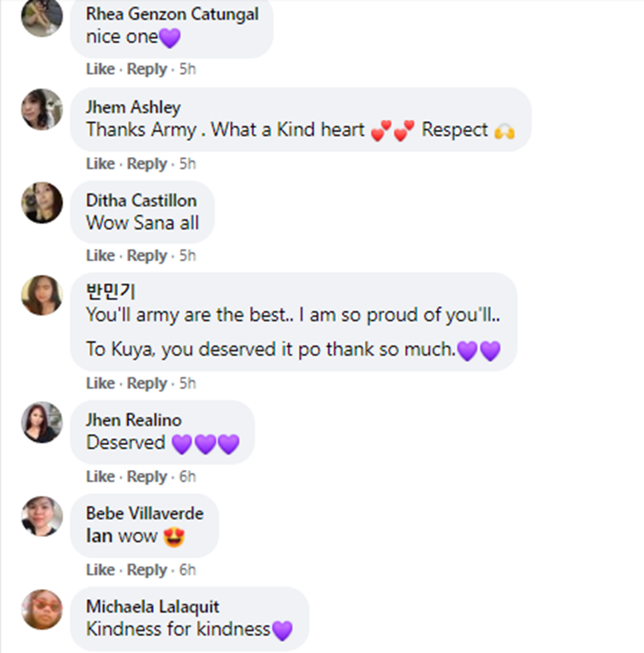Like Ditha Castillon's 'Wow Sana all' comment
Image resolution: width=644 pixels, height=653 pixels.
(x=100, y=255)
